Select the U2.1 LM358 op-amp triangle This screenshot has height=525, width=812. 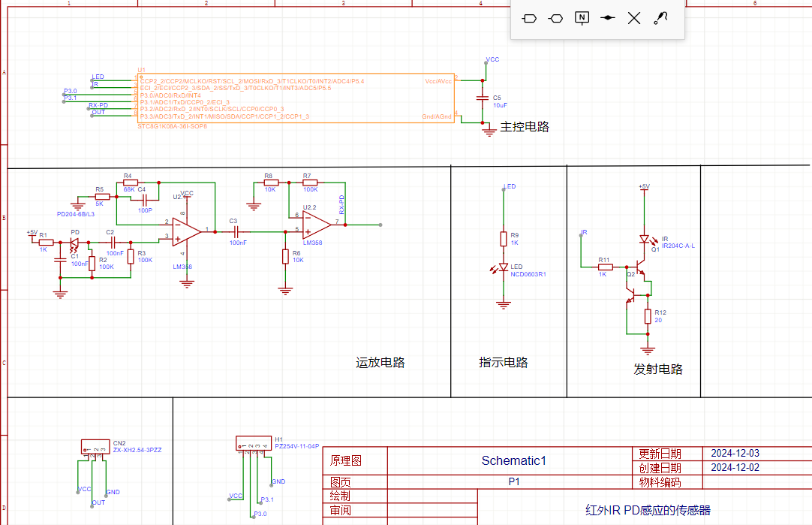tap(186, 231)
